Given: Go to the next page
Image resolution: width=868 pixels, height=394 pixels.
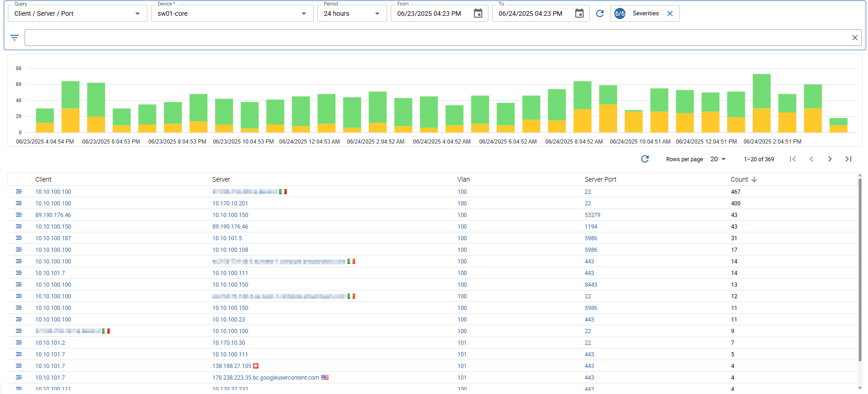Looking at the screenshot, I should [830, 159].
